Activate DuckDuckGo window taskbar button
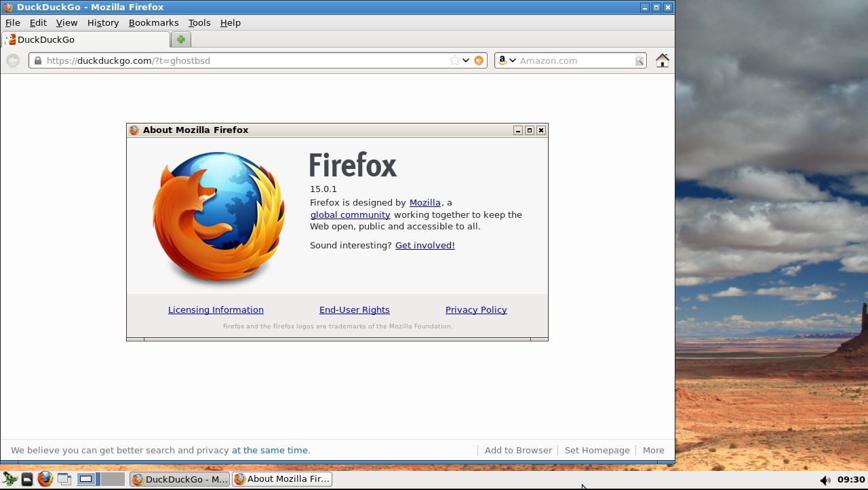868x490 pixels. pyautogui.click(x=180, y=479)
